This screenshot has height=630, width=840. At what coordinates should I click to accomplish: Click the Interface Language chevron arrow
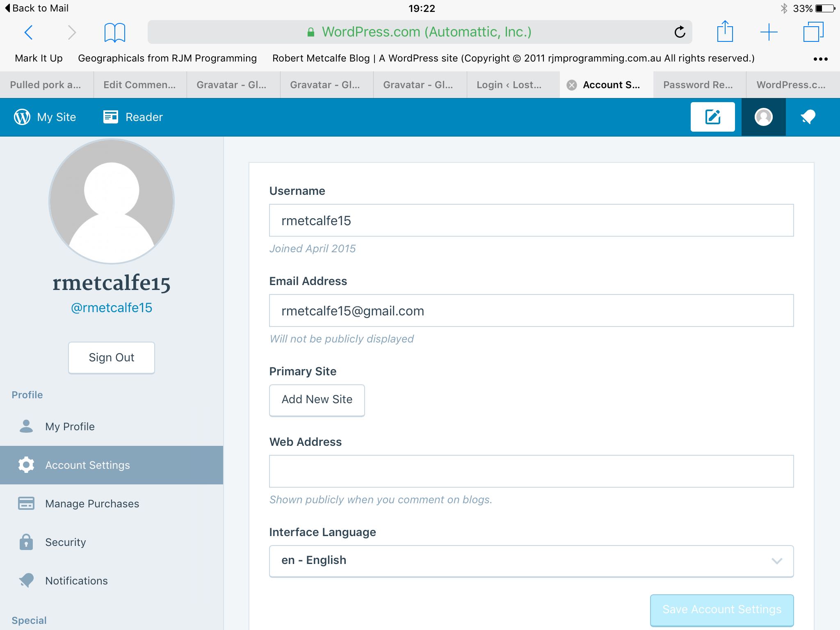point(777,561)
